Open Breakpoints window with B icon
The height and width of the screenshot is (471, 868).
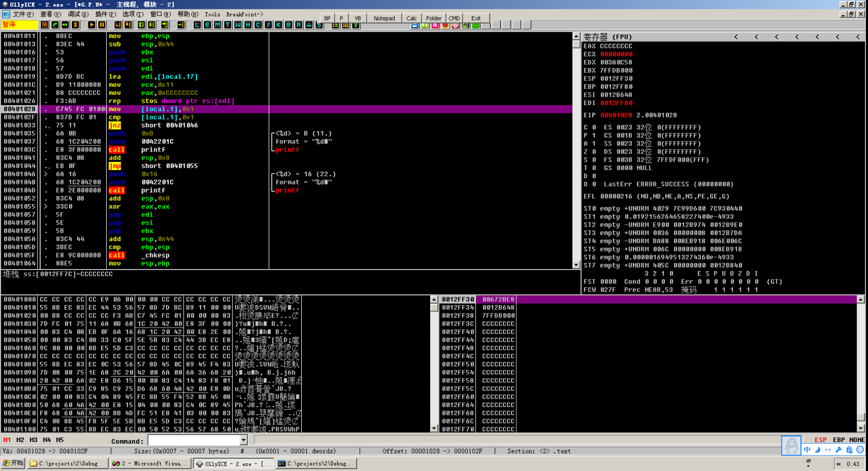click(288, 25)
